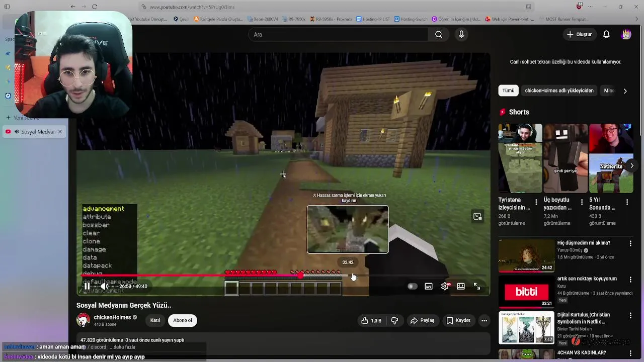Image resolution: width=644 pixels, height=362 pixels.
Task: Click the Katıl join button
Action: (x=155, y=320)
